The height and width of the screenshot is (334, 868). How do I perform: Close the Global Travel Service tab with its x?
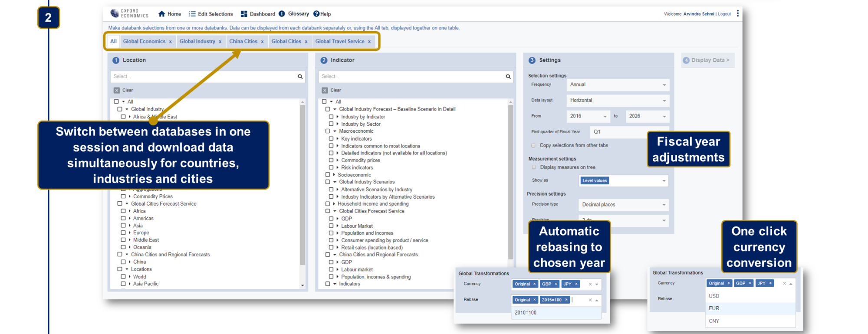click(369, 42)
